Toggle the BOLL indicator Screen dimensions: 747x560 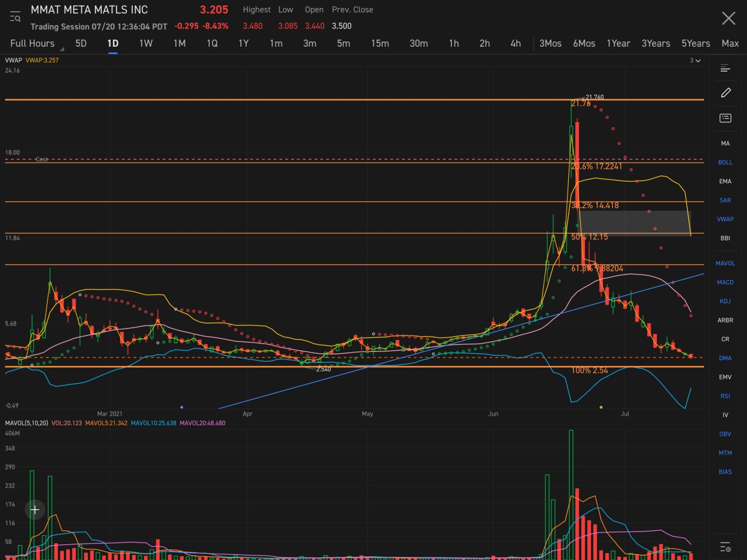[725, 162]
